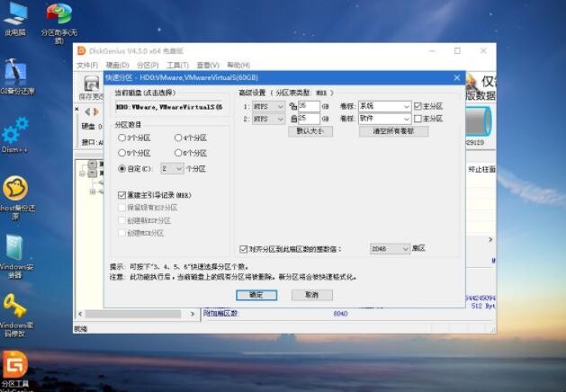Open the 分区工具 DiskGenius desktop icon
This screenshot has width=566, height=392.
tap(15, 370)
